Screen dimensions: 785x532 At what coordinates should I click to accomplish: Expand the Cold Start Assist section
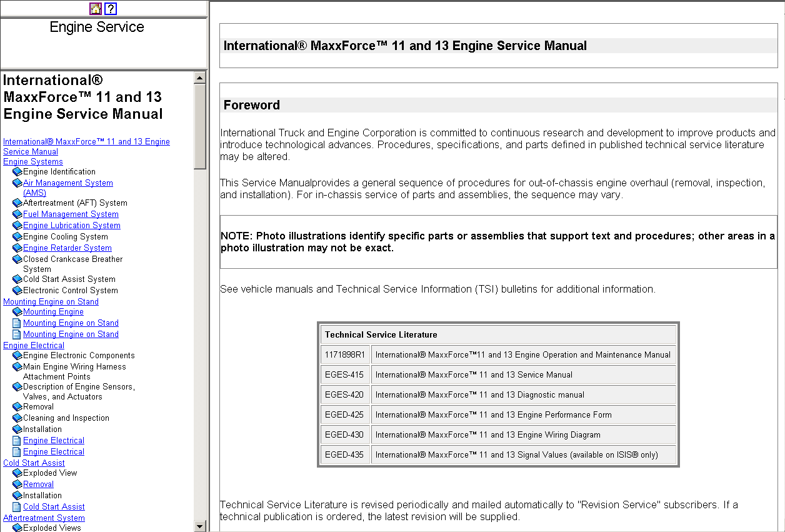click(34, 463)
